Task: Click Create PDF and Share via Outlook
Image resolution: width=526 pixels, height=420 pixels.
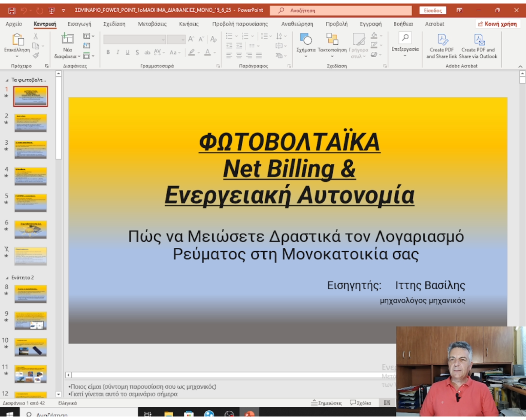Action: point(478,40)
